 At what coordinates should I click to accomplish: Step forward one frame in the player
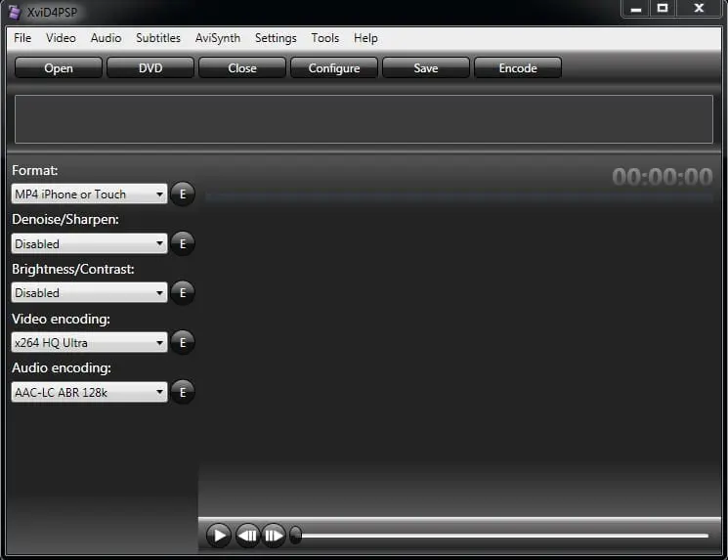coord(274,536)
